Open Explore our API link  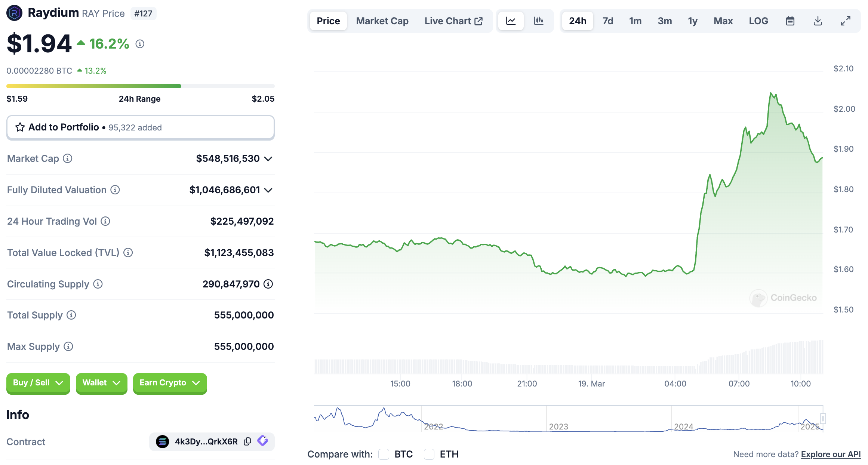point(830,454)
